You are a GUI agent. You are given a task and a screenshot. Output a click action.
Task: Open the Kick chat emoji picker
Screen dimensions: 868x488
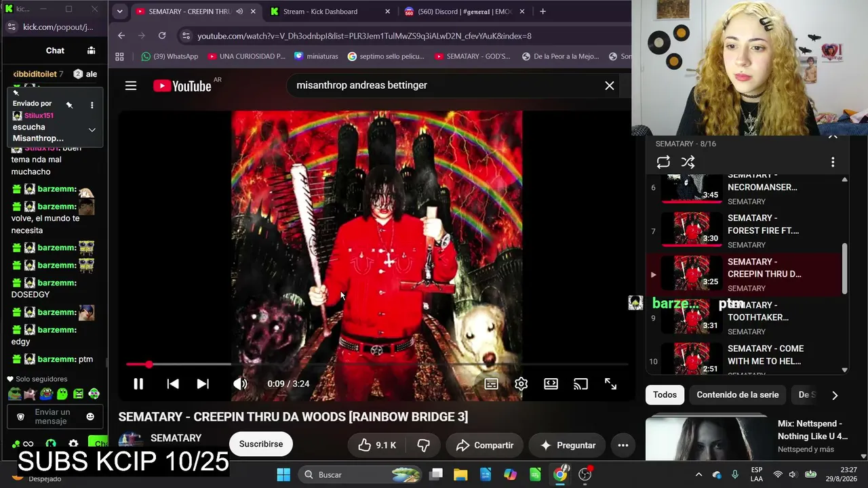click(90, 417)
